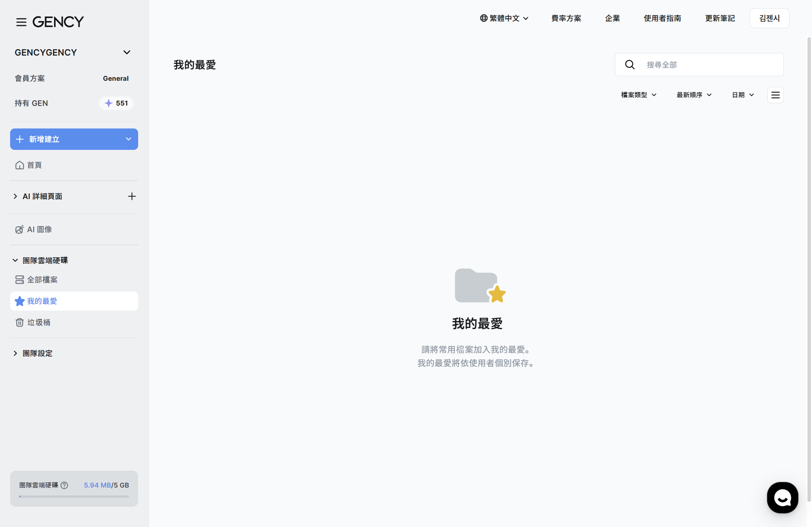
Task: Click the globe language icon
Action: tap(484, 18)
